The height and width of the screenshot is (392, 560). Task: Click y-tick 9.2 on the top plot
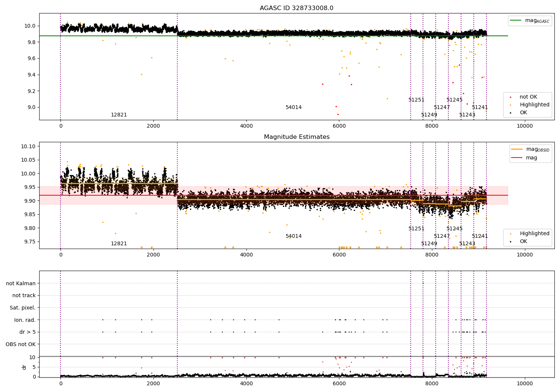[x=31, y=91]
